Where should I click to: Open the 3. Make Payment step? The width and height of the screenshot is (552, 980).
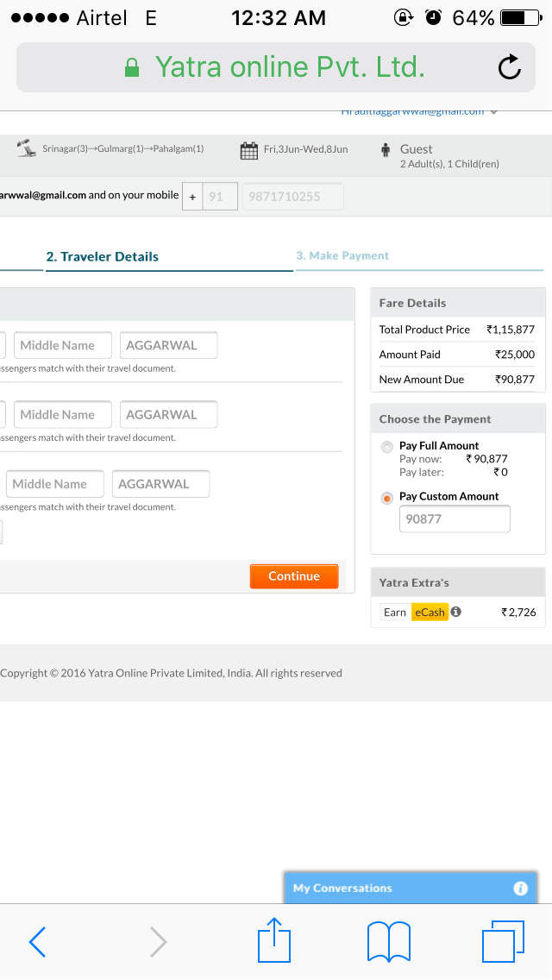342,255
